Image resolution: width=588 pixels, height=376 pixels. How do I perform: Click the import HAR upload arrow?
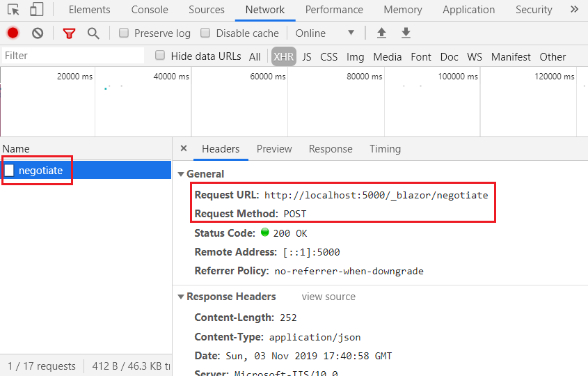381,33
